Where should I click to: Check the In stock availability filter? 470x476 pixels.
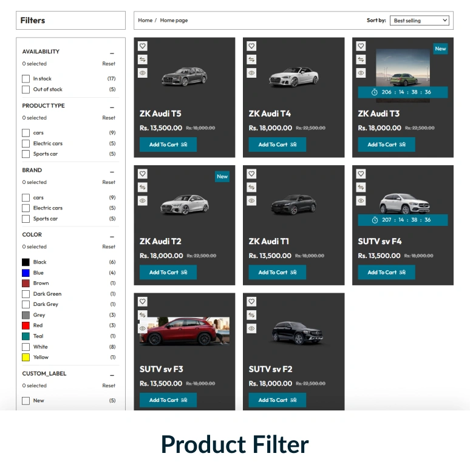26,79
